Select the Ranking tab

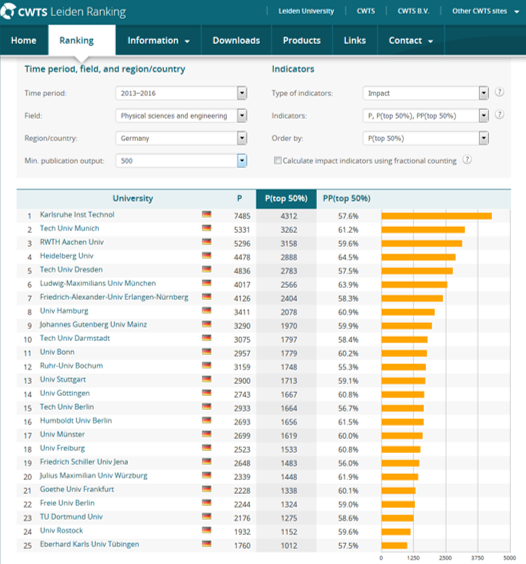pyautogui.click(x=82, y=40)
